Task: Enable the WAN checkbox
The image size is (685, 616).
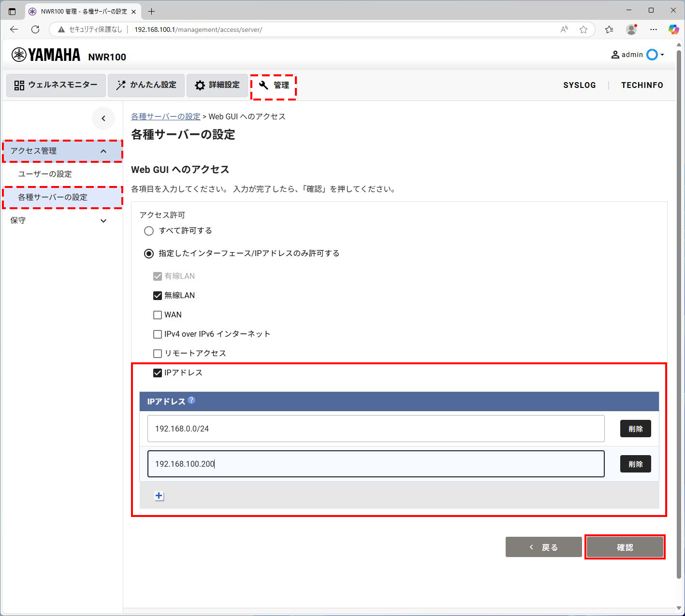Action: tap(157, 315)
